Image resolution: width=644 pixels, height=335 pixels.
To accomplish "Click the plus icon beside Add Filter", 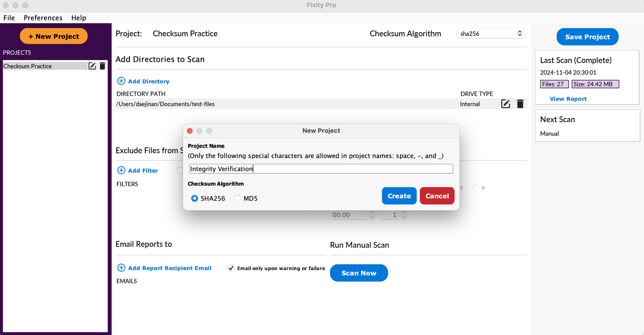I will click(121, 170).
